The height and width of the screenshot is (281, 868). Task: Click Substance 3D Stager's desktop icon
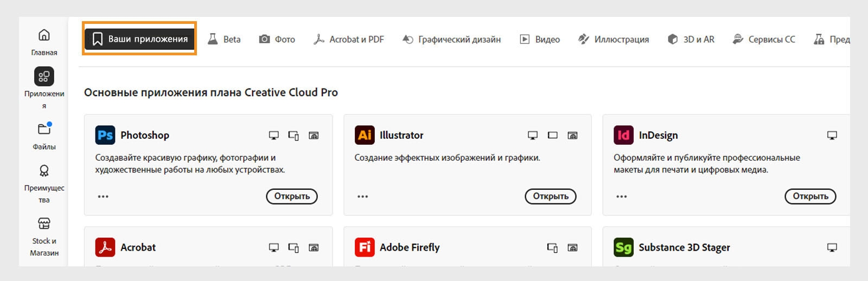pos(832,248)
